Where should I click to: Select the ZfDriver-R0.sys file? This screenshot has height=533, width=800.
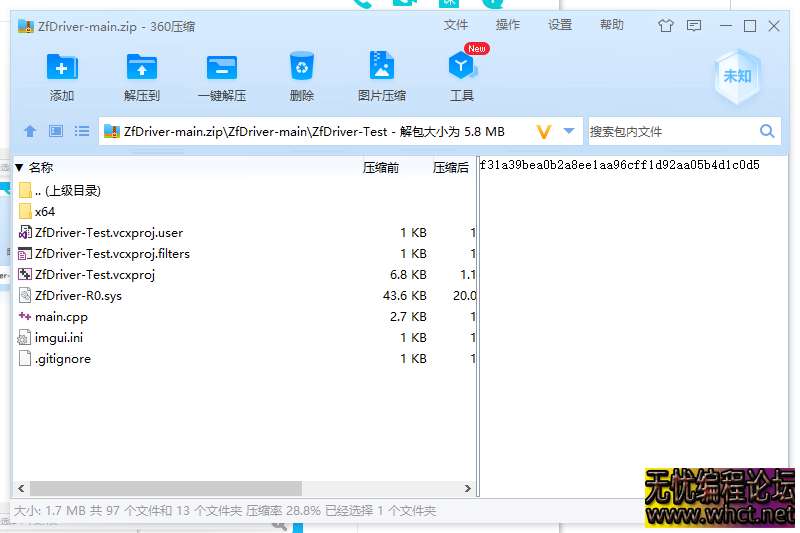(78, 296)
